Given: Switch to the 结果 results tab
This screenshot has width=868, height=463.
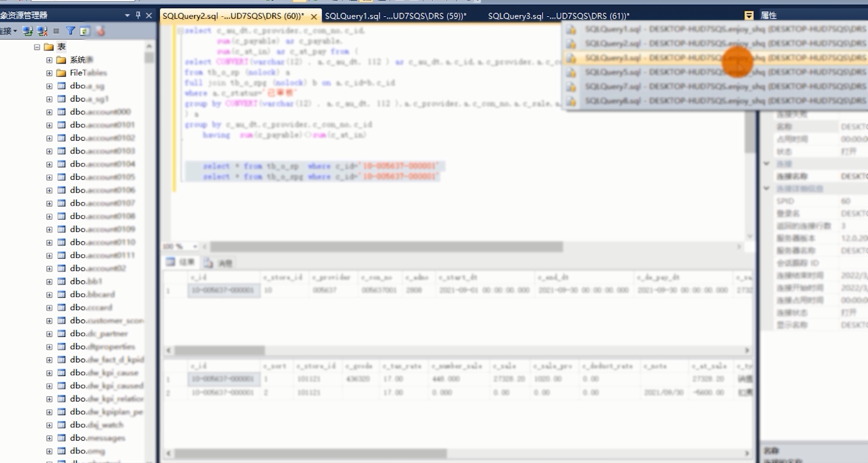Looking at the screenshot, I should [181, 262].
